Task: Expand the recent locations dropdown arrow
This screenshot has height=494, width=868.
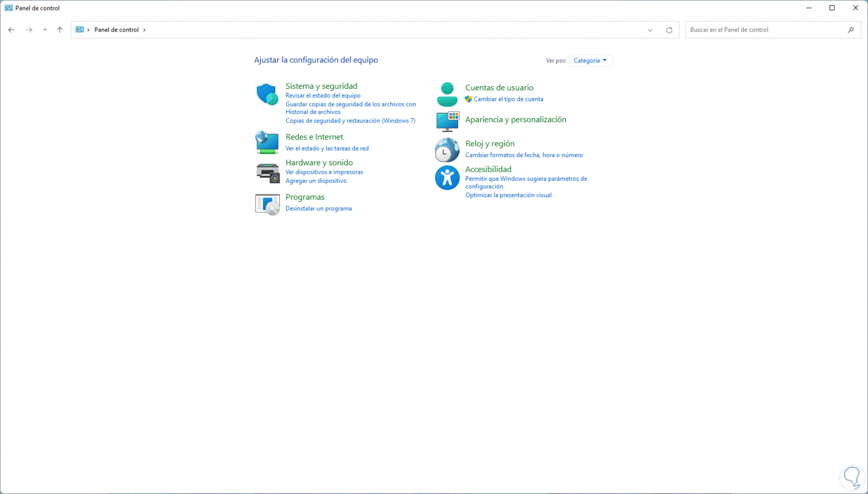Action: [x=45, y=30]
